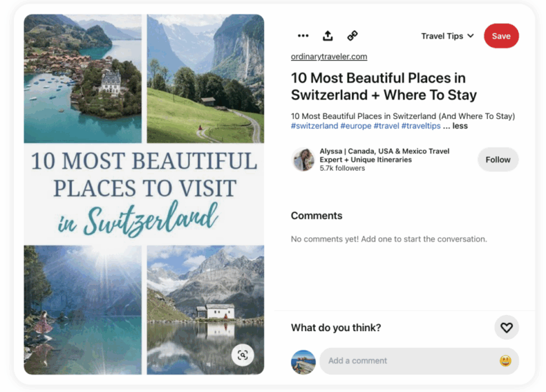
Task: Open the #traveltips hashtag
Action: click(x=421, y=126)
